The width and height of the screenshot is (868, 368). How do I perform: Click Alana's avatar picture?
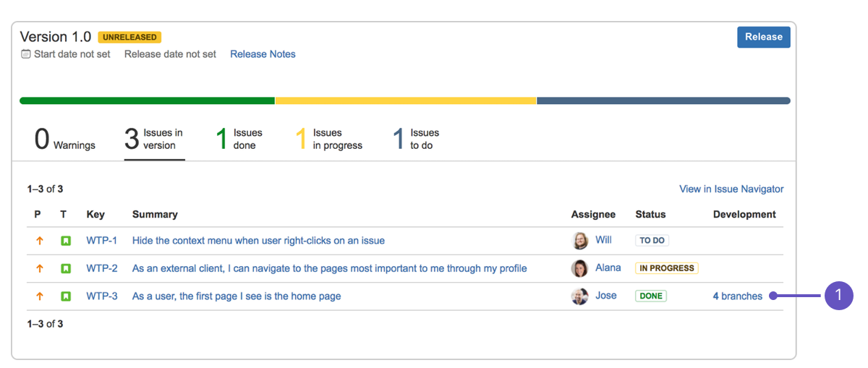click(x=580, y=268)
